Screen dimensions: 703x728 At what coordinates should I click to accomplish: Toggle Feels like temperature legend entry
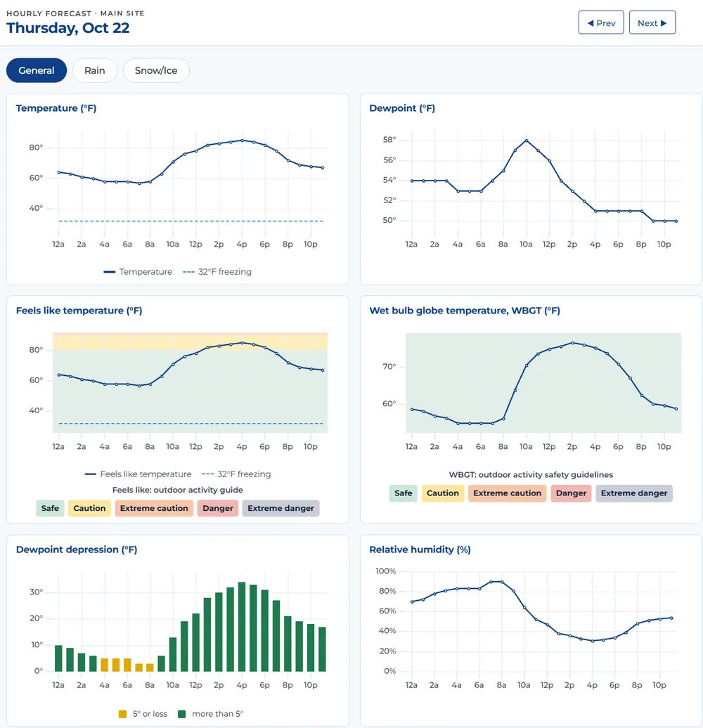[x=138, y=474]
